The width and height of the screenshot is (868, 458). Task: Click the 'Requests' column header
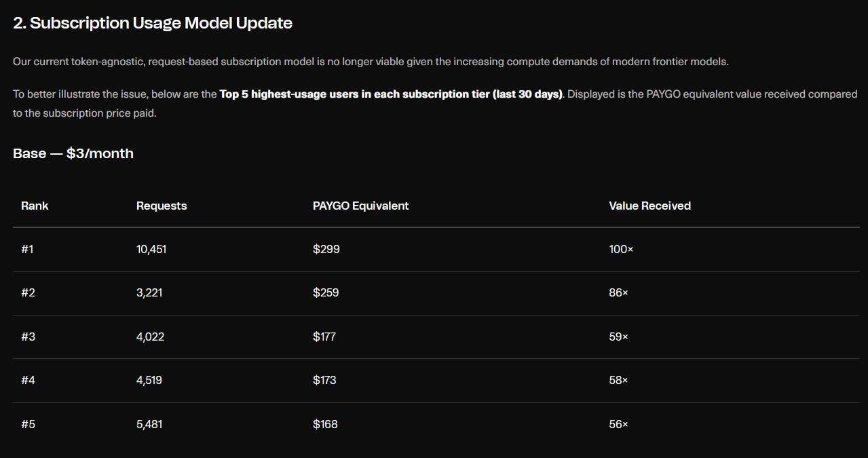click(162, 206)
